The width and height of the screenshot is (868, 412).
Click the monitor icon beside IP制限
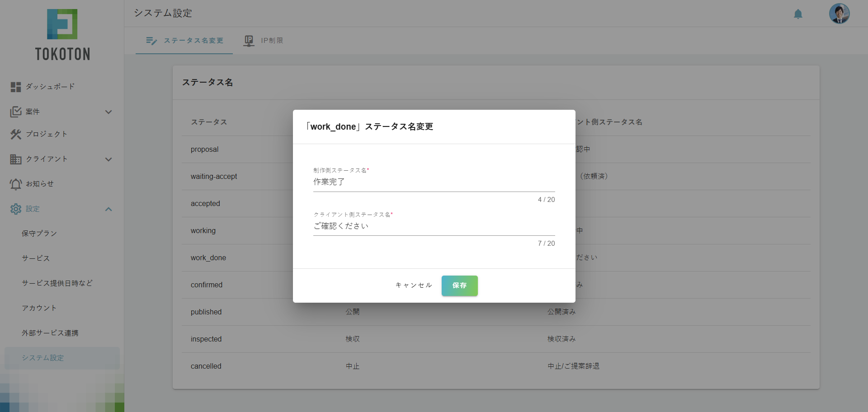point(249,40)
